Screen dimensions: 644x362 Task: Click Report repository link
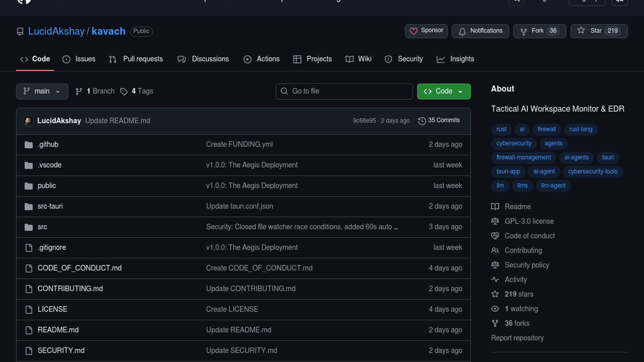(517, 338)
